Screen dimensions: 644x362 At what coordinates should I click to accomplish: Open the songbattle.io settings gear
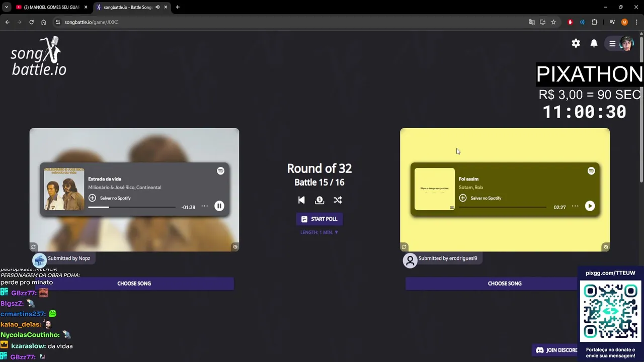pyautogui.click(x=576, y=43)
